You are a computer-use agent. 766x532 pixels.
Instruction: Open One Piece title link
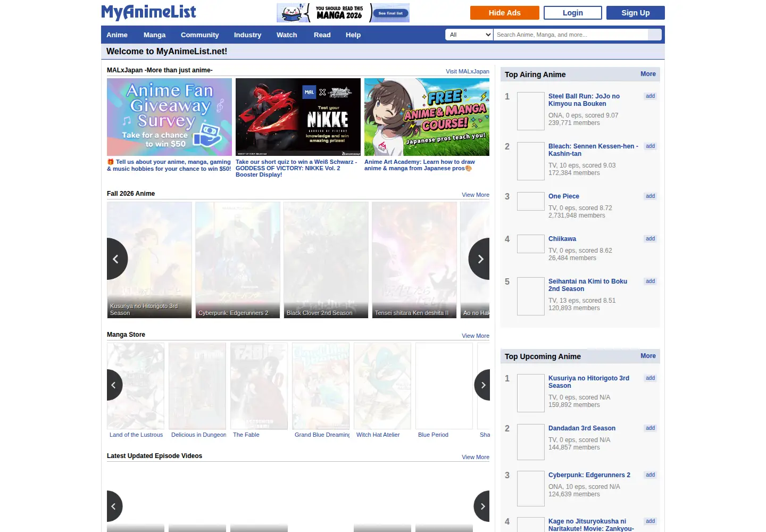(x=564, y=196)
